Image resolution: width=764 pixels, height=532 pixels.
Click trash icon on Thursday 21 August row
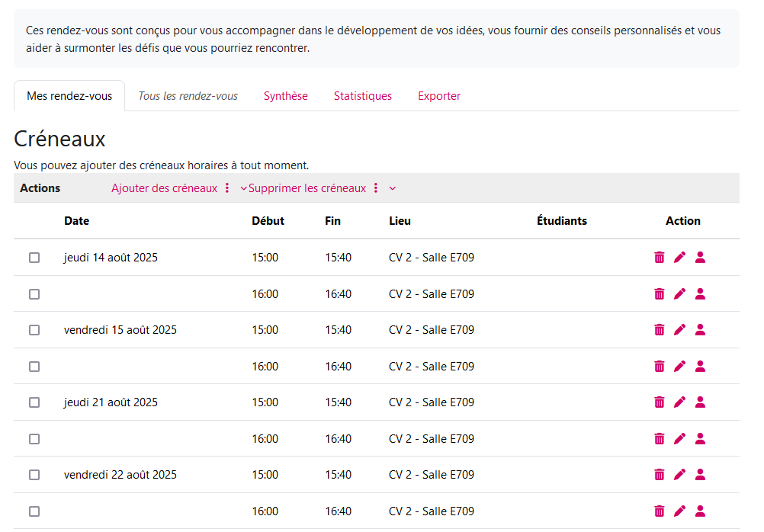point(660,402)
